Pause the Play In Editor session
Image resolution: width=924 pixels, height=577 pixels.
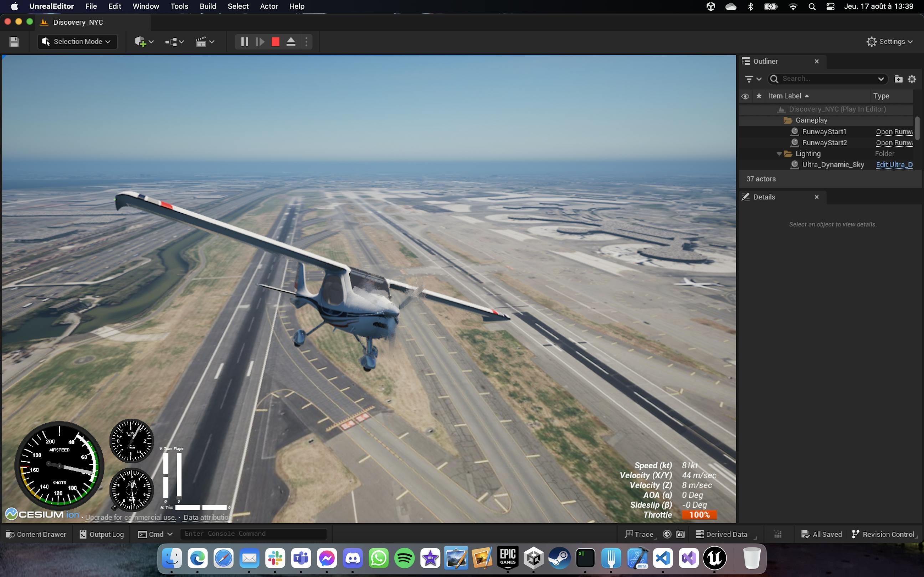click(x=244, y=42)
